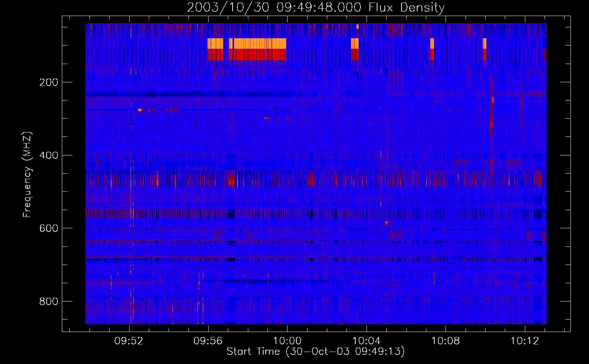Click the 10:00 time tick label

point(287,341)
